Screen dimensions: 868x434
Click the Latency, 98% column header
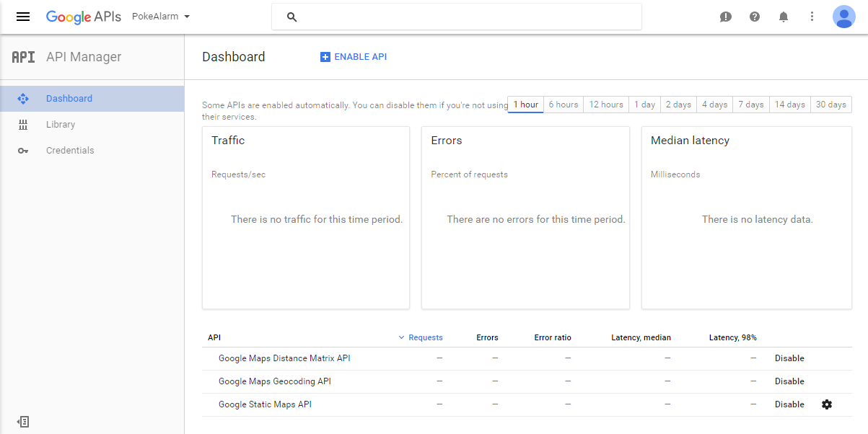(x=733, y=337)
